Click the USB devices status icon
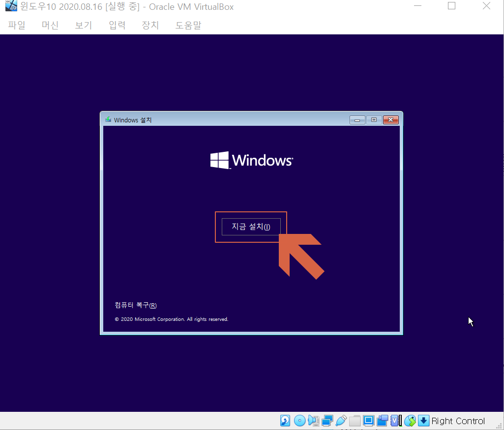504x430 pixels. click(341, 420)
